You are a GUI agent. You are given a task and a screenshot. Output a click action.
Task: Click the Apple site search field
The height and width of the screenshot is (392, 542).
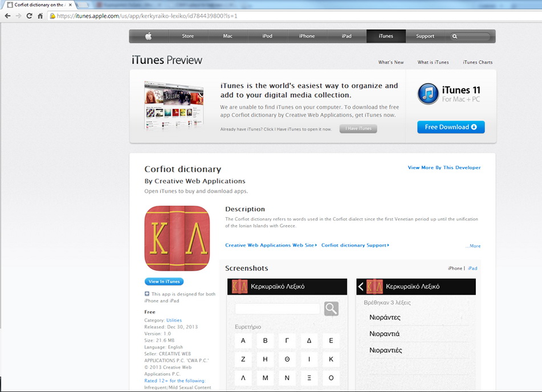[470, 36]
